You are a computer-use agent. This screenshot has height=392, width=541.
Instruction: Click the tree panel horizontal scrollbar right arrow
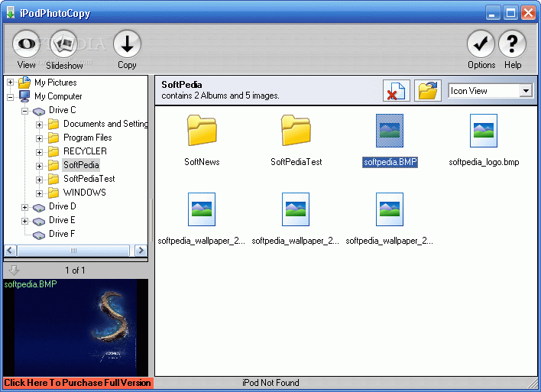point(141,251)
